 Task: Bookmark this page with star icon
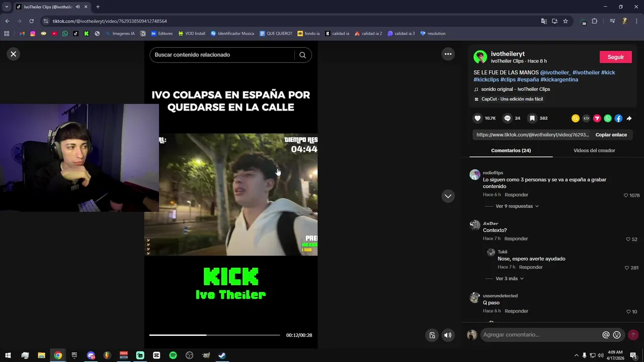(566, 21)
